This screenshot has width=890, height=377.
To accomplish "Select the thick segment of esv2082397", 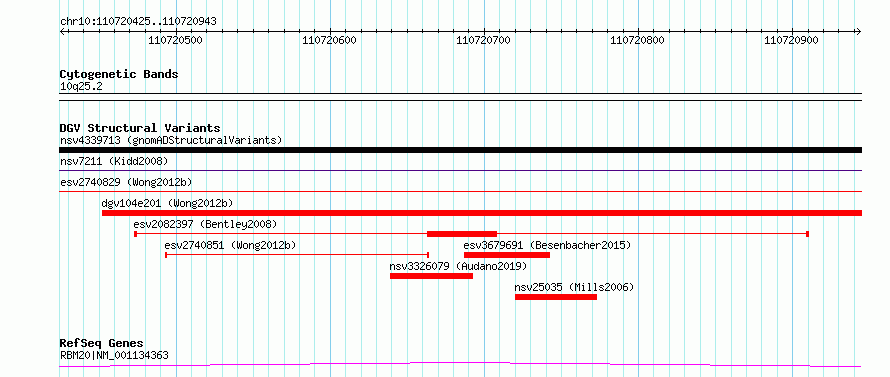I will click(462, 234).
